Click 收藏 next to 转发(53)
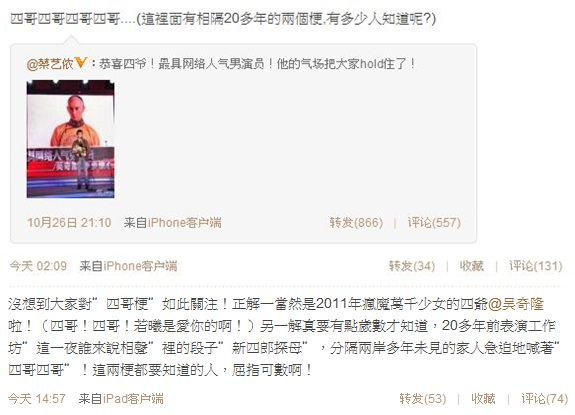Viewport: 575px width, 415px height. coord(483,398)
